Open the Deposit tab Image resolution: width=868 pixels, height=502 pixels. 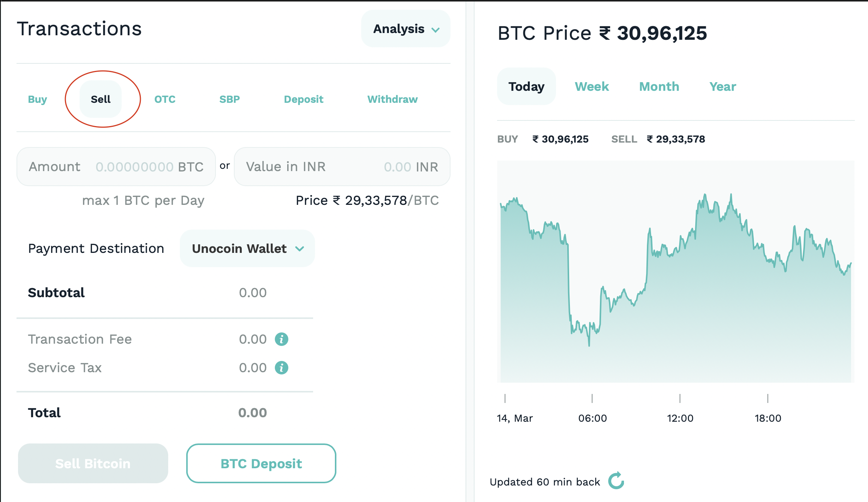pos(303,99)
